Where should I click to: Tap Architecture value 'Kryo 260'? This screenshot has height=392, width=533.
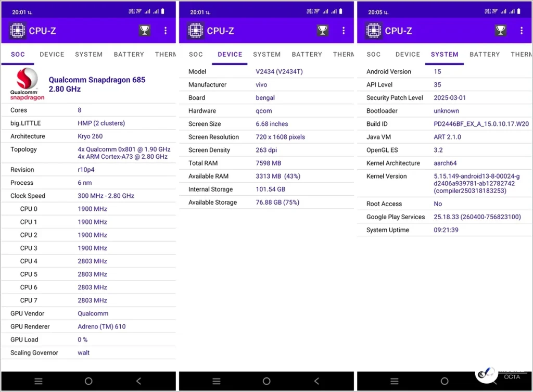pos(90,136)
